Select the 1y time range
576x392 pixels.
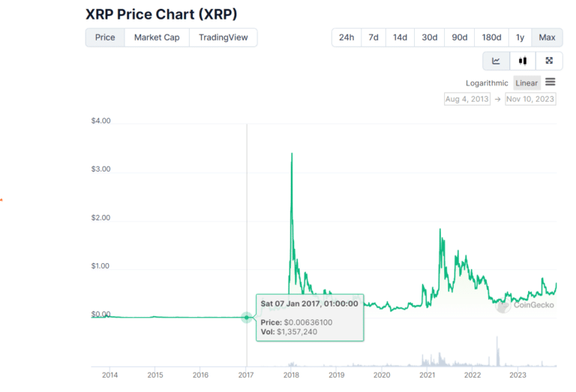click(x=520, y=37)
